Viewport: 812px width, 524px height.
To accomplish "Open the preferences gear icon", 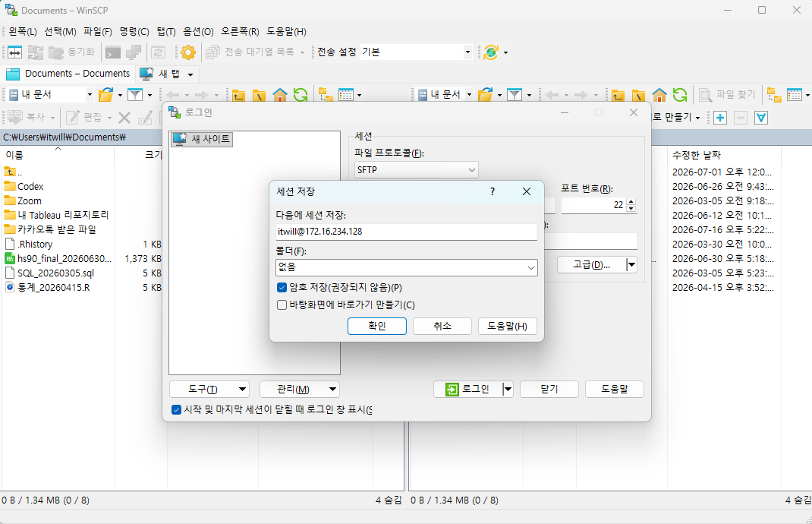I will (188, 52).
